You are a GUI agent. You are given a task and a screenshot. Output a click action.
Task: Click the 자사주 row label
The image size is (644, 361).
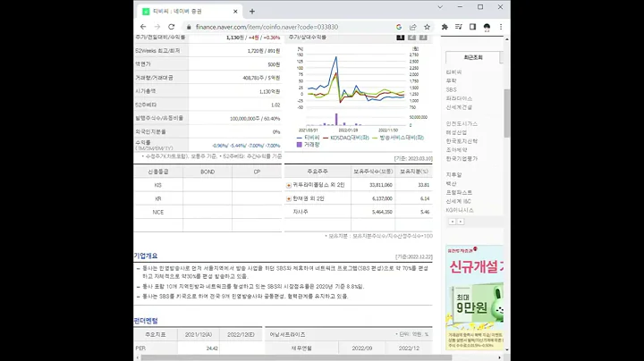pos(301,212)
